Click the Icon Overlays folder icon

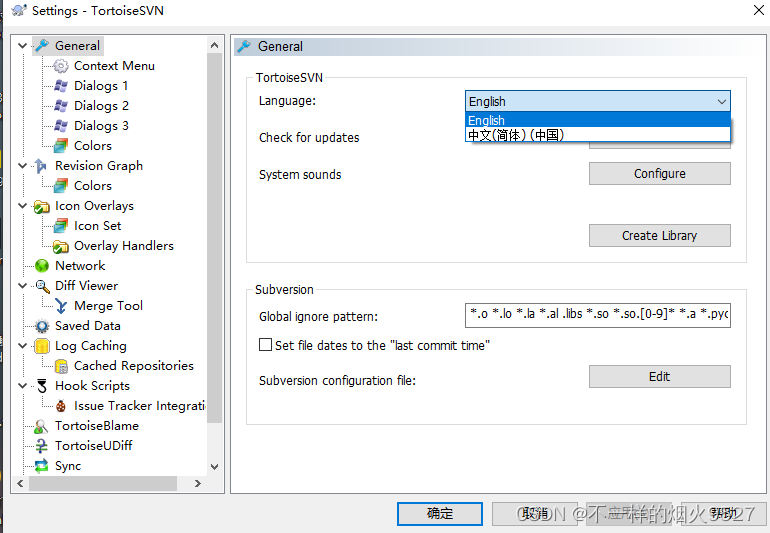pyautogui.click(x=42, y=206)
